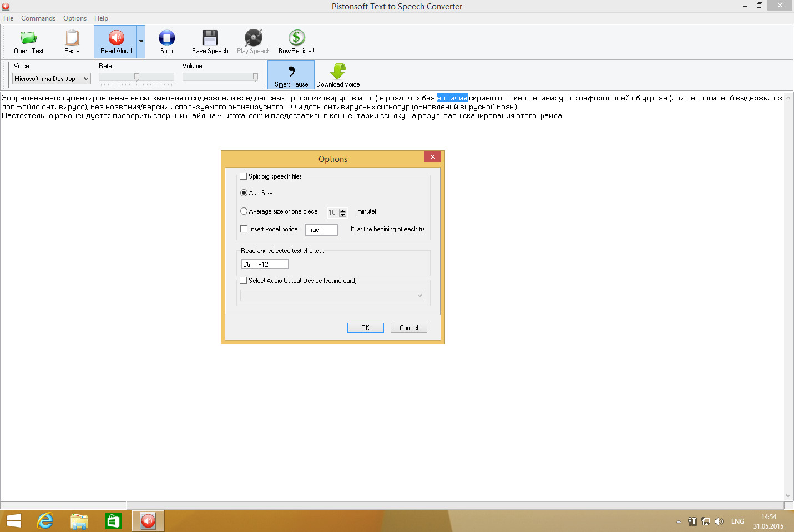Click the Stop playback icon
The width and height of the screenshot is (794, 532).
click(x=166, y=38)
